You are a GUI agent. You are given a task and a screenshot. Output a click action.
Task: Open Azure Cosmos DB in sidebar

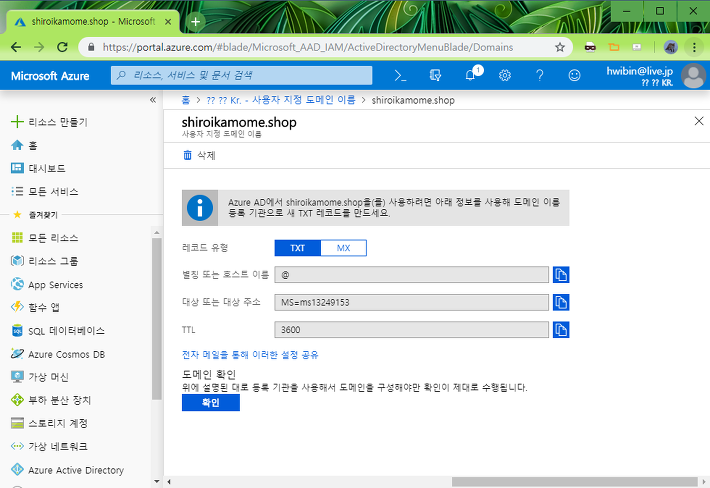(x=58, y=354)
